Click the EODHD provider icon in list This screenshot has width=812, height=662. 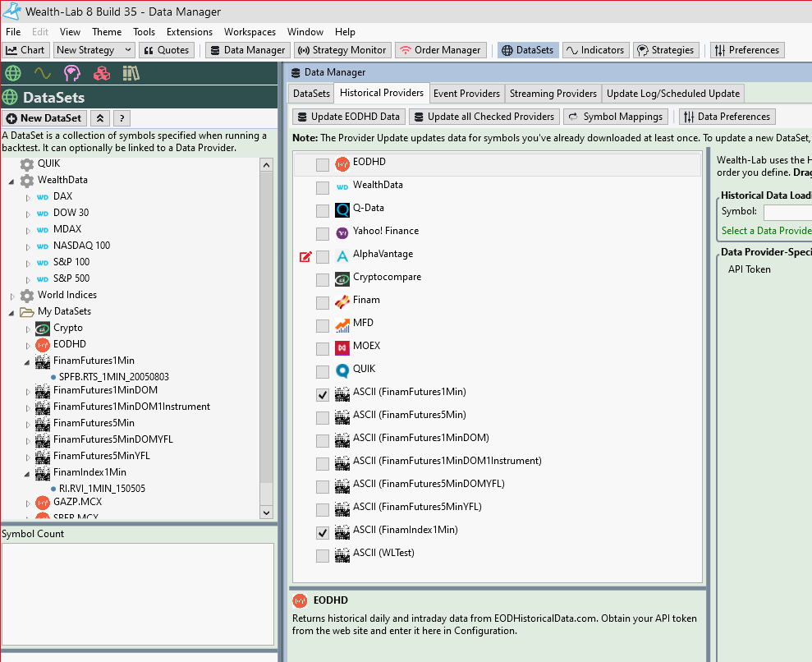coord(342,164)
